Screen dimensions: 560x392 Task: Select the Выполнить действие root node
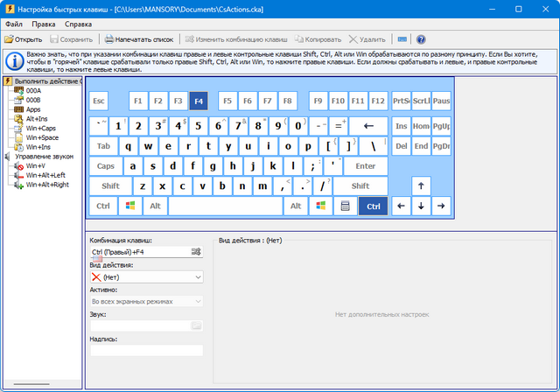pos(46,81)
